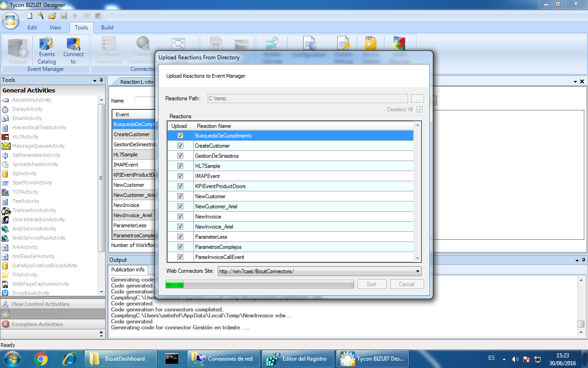Screen dimensions: 588x368
Task: Open Internet Explorer from the taskbar
Action: (70, 359)
